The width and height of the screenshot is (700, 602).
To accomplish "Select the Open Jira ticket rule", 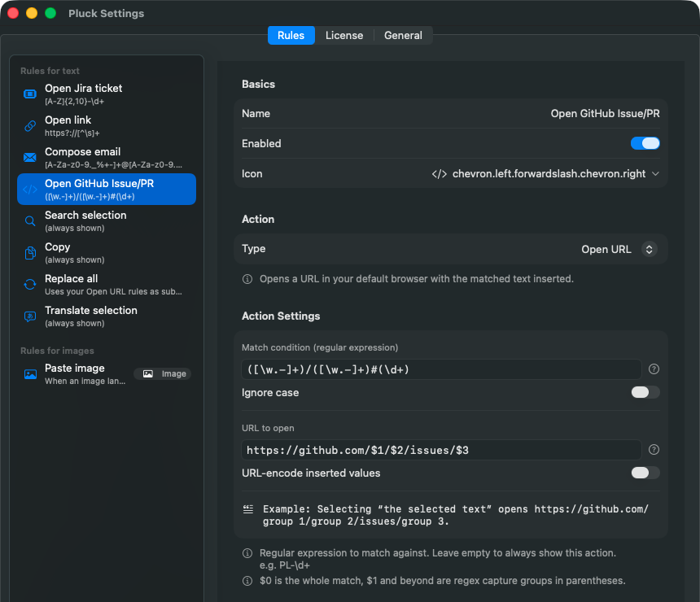I will click(107, 94).
